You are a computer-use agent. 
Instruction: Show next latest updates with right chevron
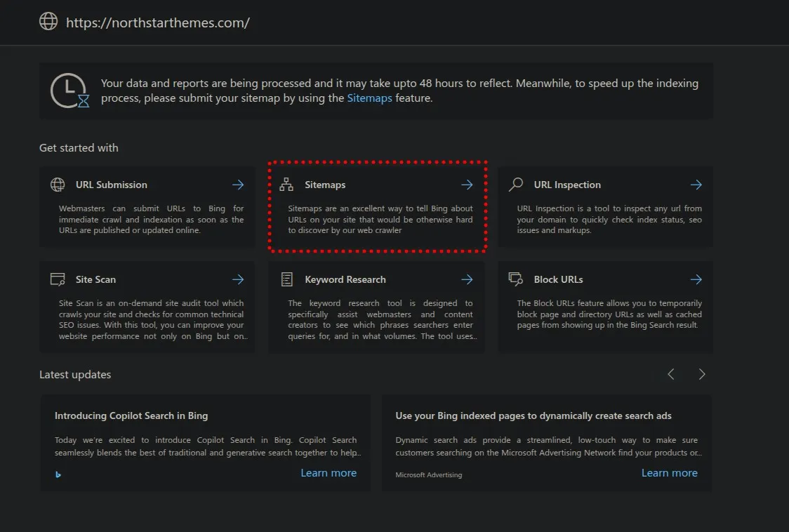coord(702,374)
